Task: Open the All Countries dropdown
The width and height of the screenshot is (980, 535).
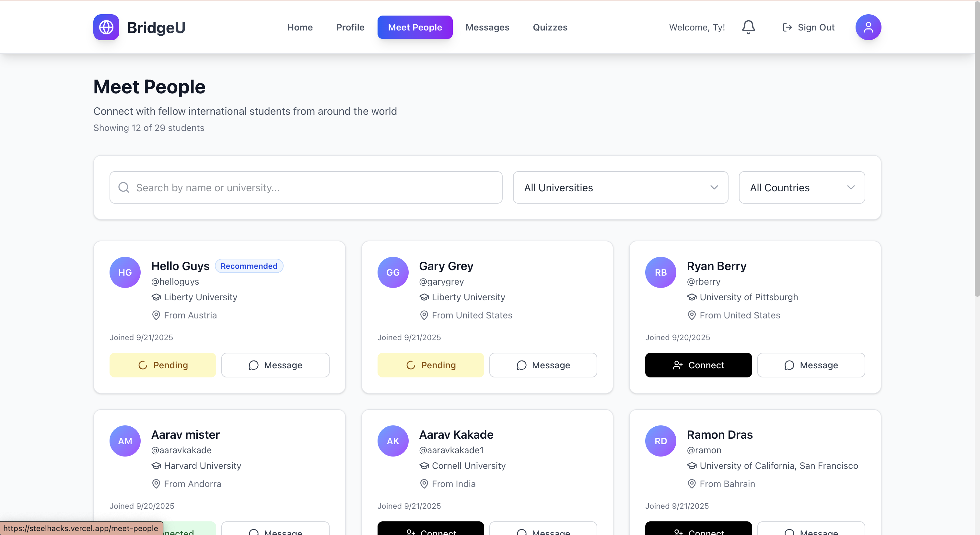Action: (x=801, y=188)
